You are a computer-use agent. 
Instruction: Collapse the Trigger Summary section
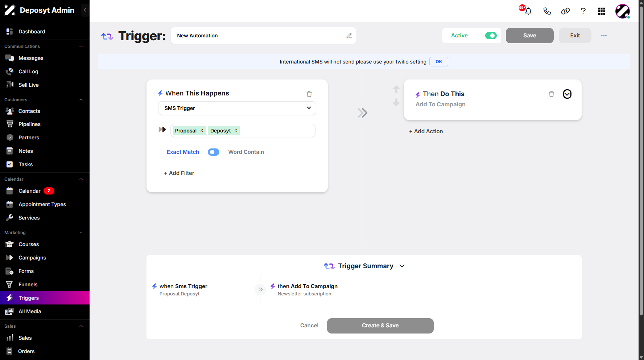(402, 266)
